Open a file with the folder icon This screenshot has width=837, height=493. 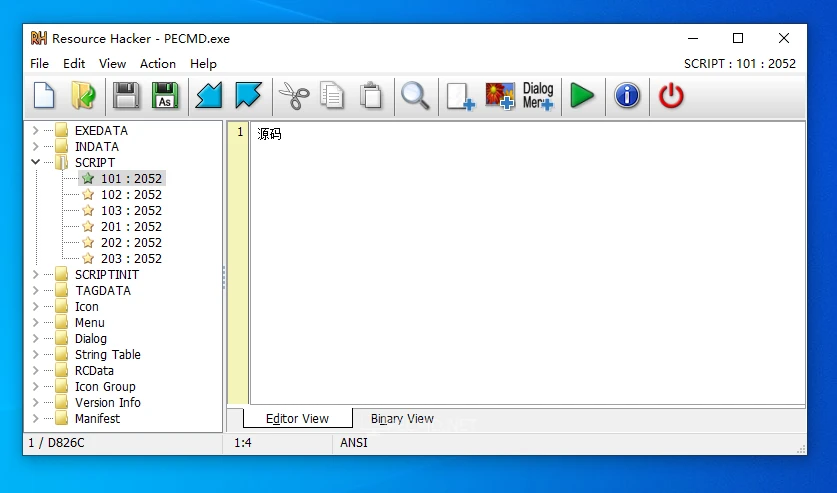click(83, 96)
